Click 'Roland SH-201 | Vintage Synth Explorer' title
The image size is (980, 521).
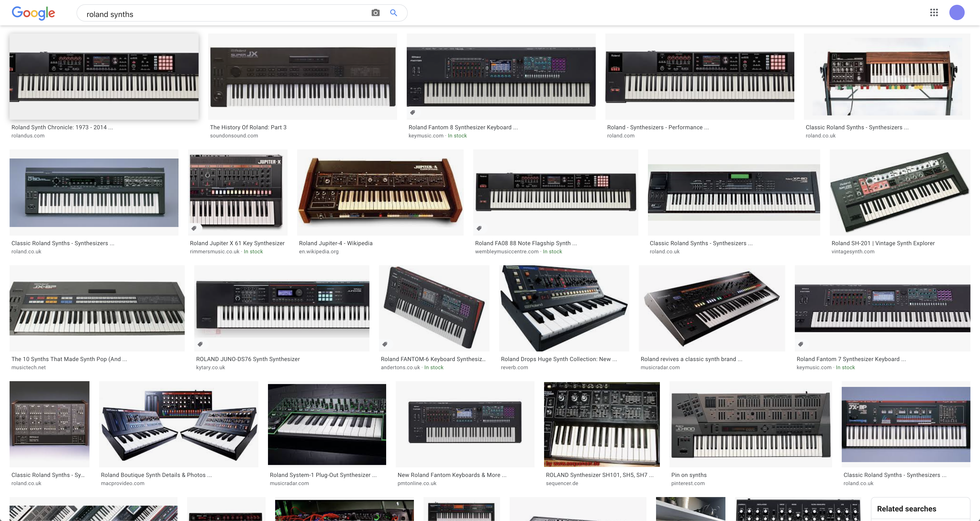coord(883,243)
